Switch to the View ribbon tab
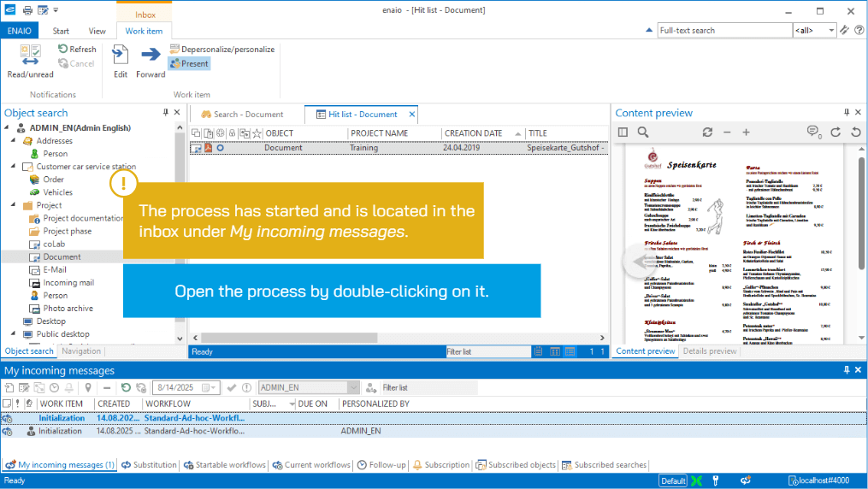 [x=97, y=32]
